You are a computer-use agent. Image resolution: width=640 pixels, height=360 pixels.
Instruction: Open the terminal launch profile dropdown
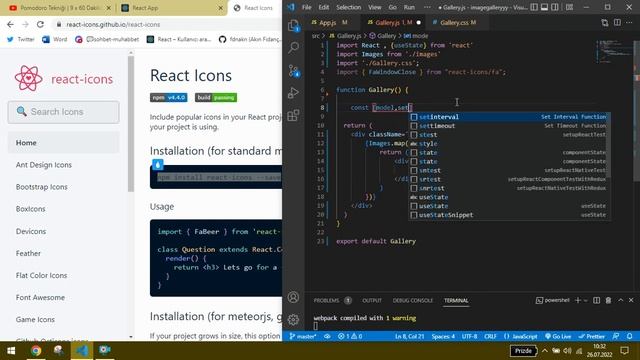586,300
